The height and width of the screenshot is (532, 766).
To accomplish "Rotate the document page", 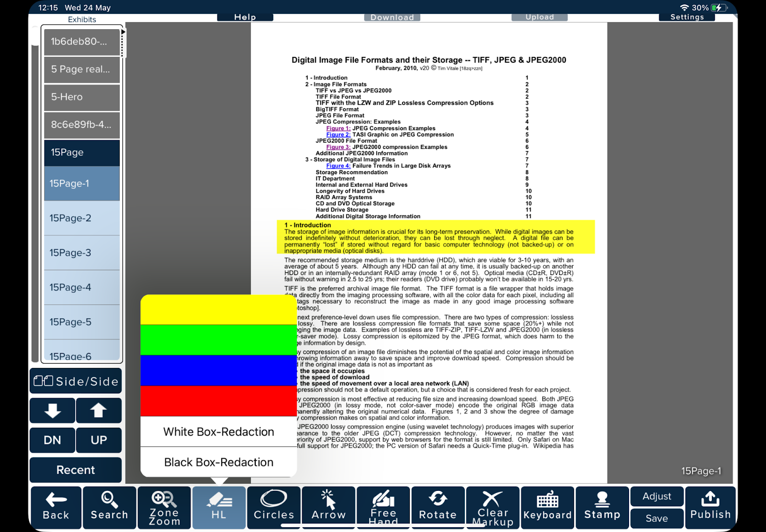I will pos(438,508).
